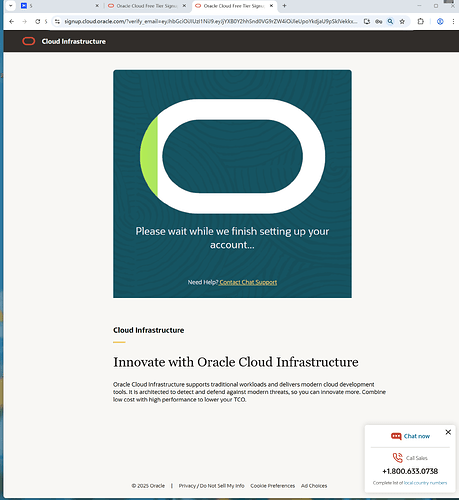The image size is (459, 500).
Task: Open the Chrome profile avatar icon
Action: pyautogui.click(x=440, y=22)
